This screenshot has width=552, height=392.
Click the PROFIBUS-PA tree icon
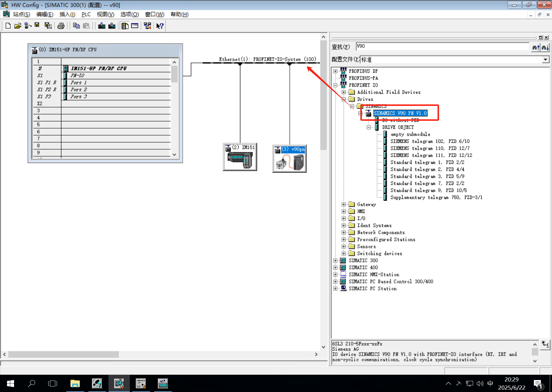[343, 78]
